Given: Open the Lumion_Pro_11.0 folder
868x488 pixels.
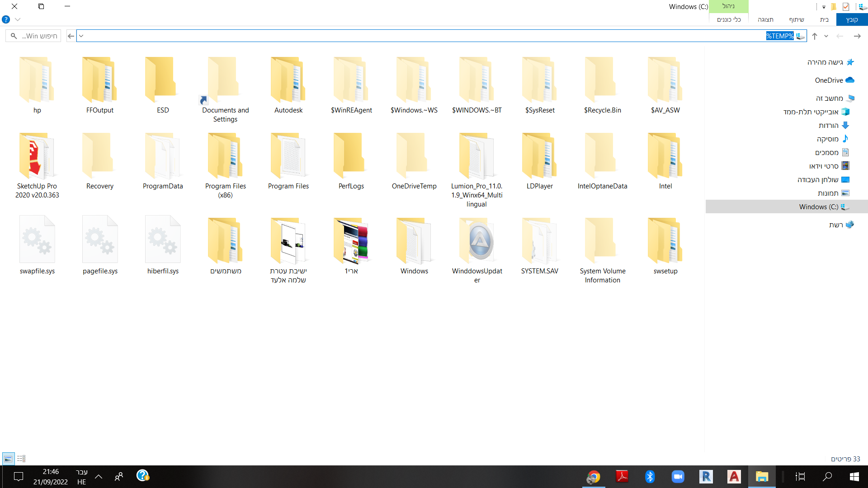Looking at the screenshot, I should (x=476, y=157).
